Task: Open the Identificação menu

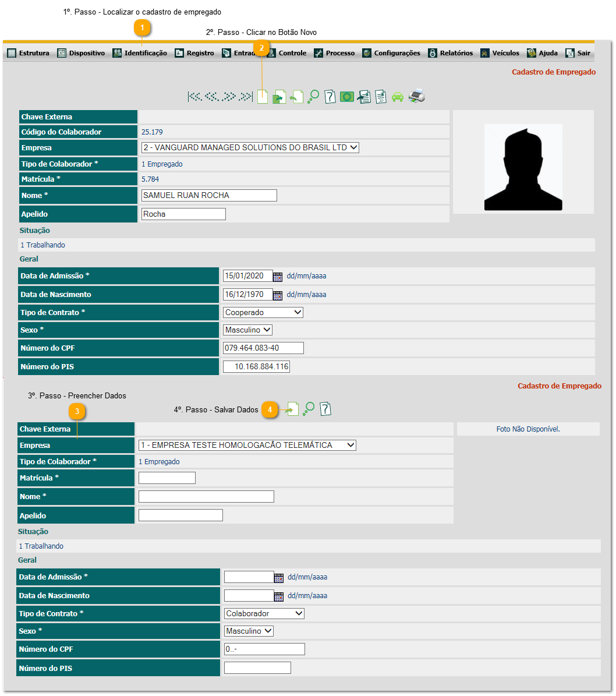Action: [140, 53]
